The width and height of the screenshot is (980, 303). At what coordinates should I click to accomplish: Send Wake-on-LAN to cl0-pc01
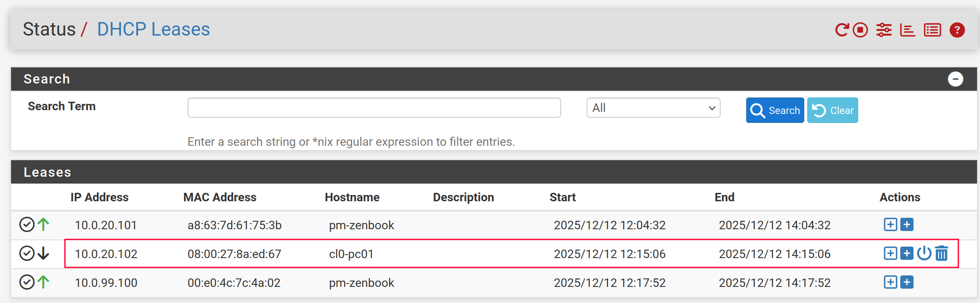tap(924, 253)
